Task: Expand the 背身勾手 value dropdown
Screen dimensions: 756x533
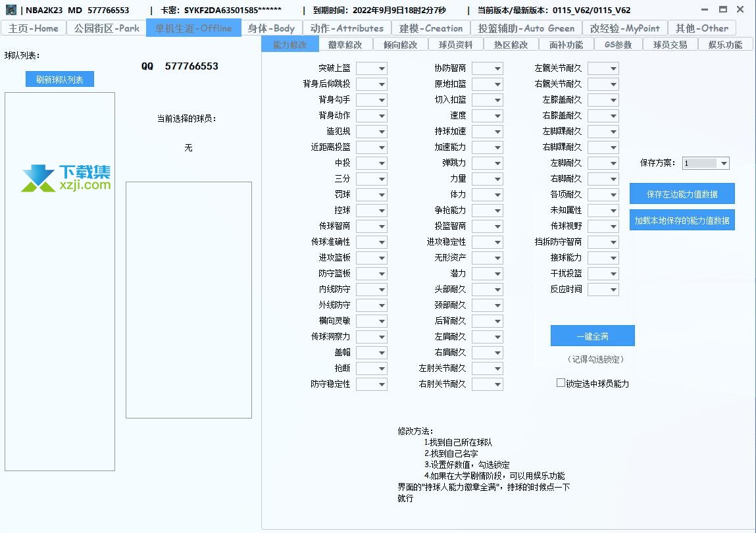Action: (x=372, y=100)
